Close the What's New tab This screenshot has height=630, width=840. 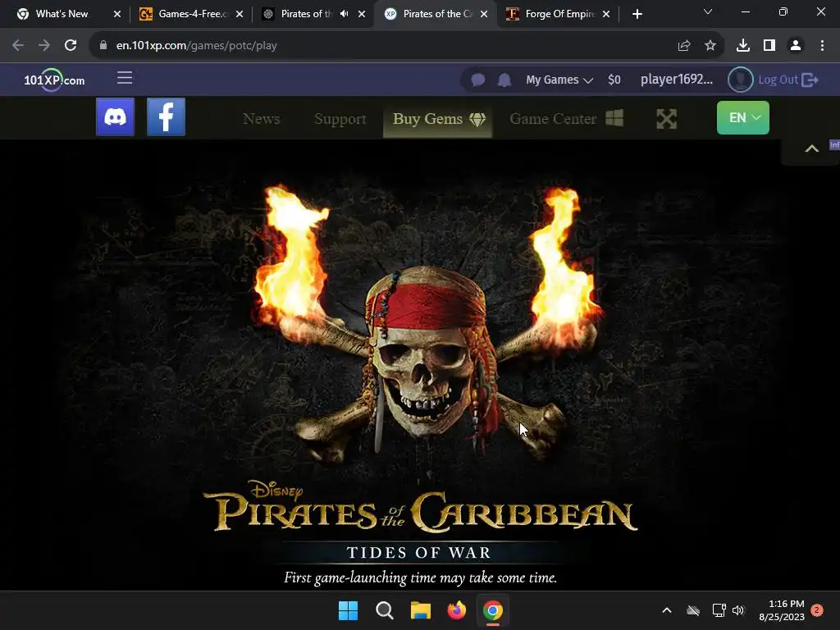point(117,14)
